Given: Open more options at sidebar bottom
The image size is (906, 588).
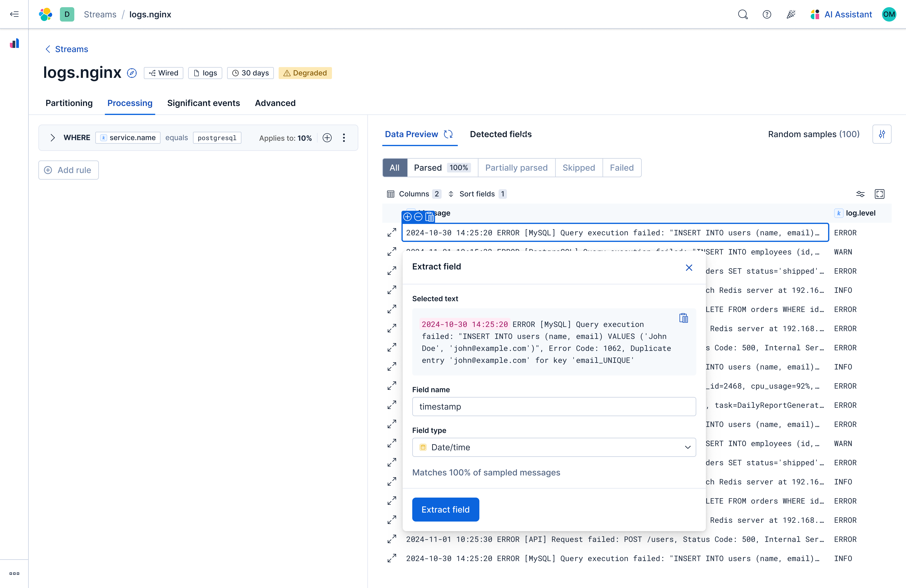Looking at the screenshot, I should click(14, 573).
